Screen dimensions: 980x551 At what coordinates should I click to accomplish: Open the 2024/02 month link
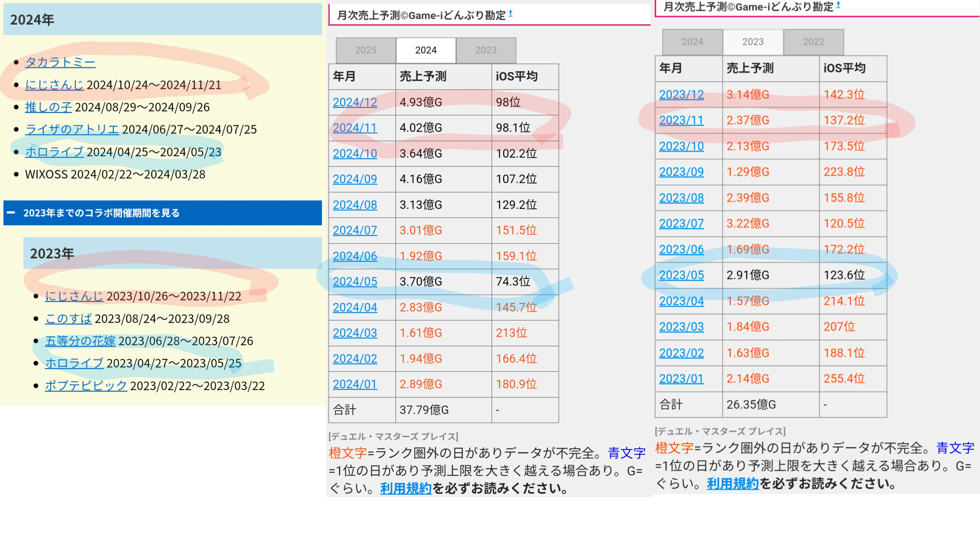click(x=355, y=359)
